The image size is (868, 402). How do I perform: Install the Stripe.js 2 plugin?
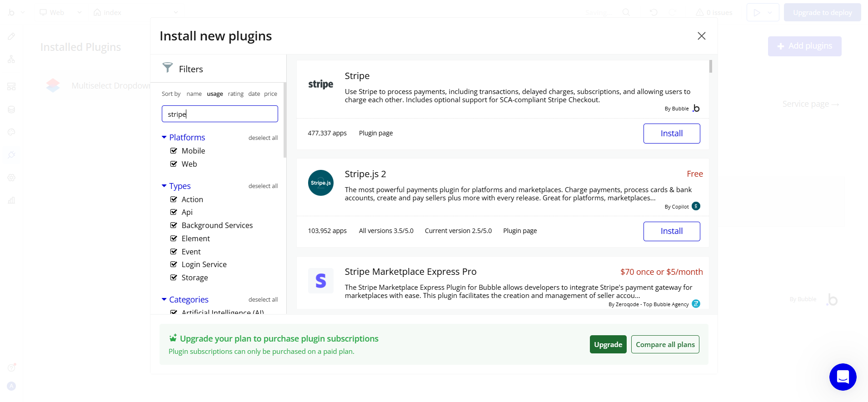(x=672, y=231)
